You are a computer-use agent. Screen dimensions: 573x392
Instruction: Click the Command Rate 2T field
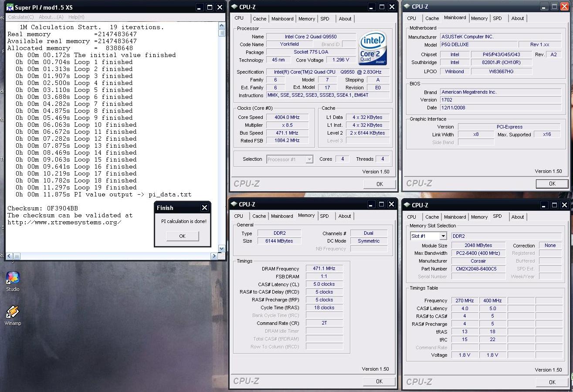coord(324,323)
